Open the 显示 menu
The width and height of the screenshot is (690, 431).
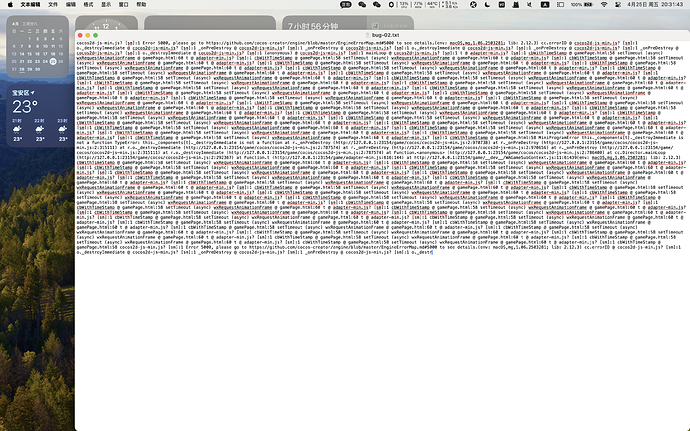click(x=106, y=4)
